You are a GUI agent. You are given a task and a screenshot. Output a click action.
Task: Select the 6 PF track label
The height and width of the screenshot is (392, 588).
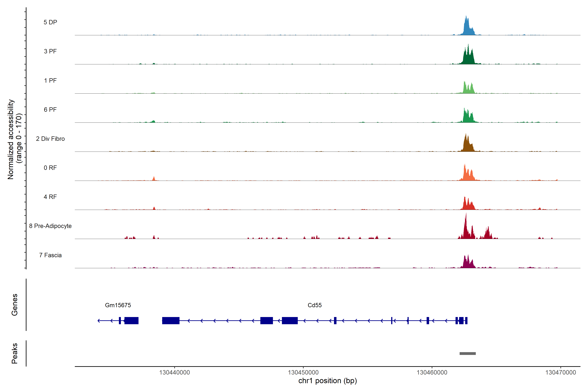pos(50,109)
